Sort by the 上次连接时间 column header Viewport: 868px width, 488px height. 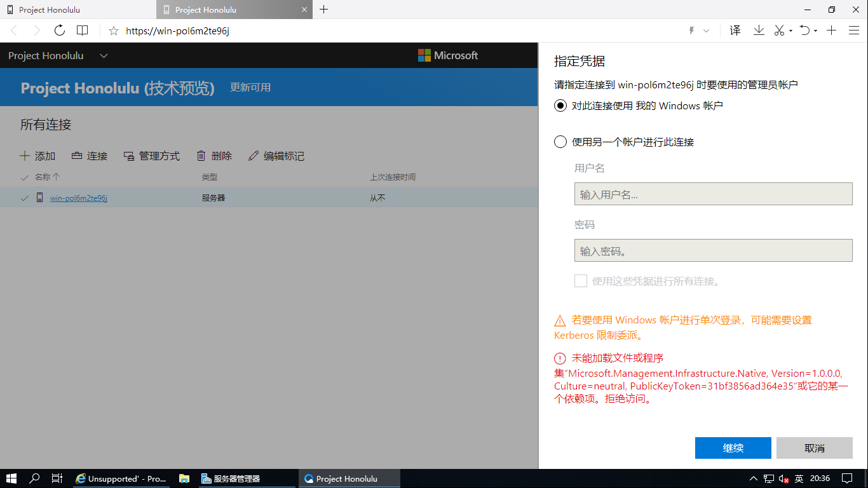pyautogui.click(x=393, y=177)
